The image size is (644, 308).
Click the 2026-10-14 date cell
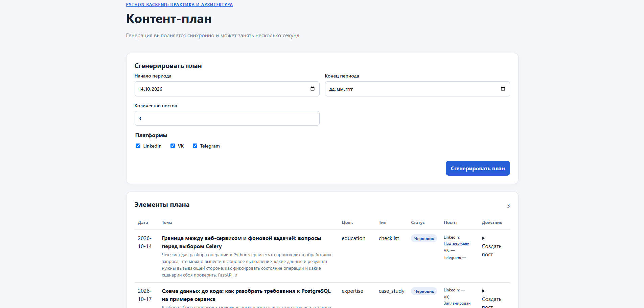145,242
